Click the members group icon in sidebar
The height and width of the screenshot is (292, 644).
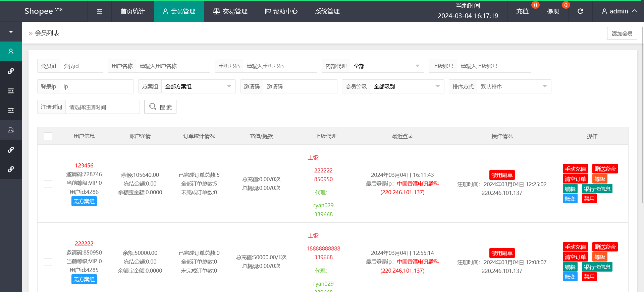click(11, 130)
